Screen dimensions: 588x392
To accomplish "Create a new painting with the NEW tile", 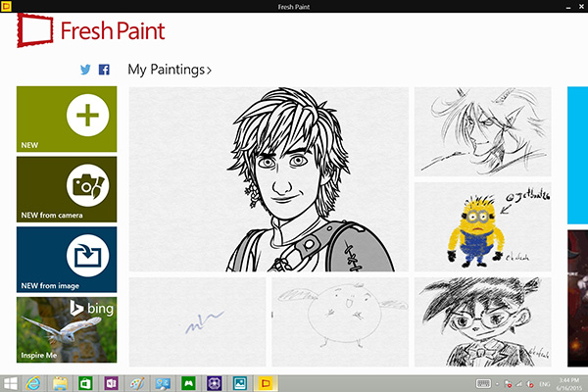I will [67, 119].
